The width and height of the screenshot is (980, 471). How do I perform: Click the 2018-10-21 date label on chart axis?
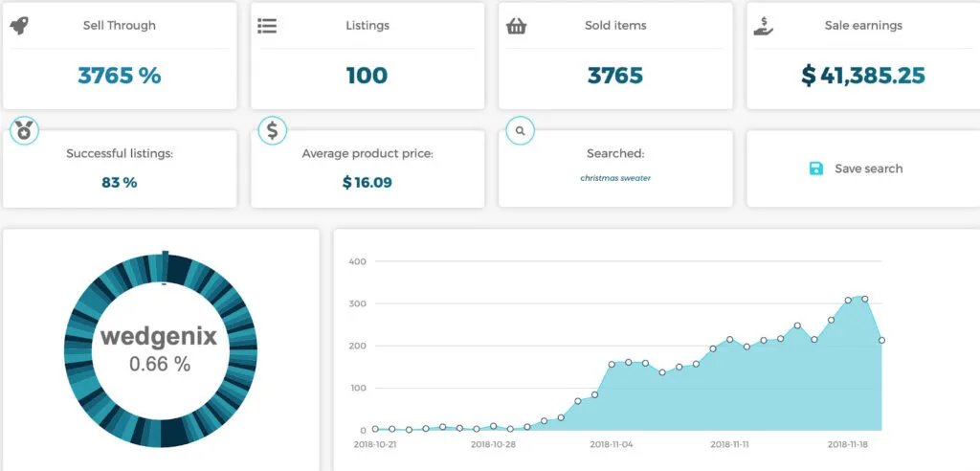click(x=376, y=444)
